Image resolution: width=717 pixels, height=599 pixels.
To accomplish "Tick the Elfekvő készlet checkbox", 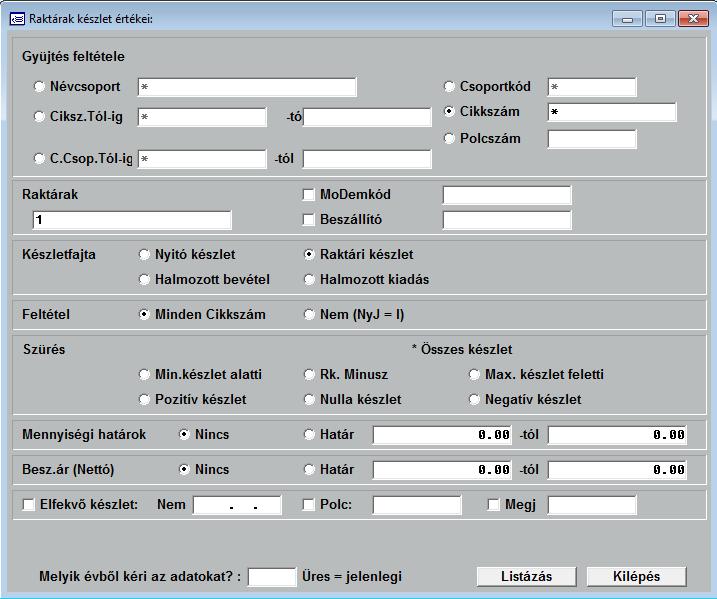I will point(28,505).
